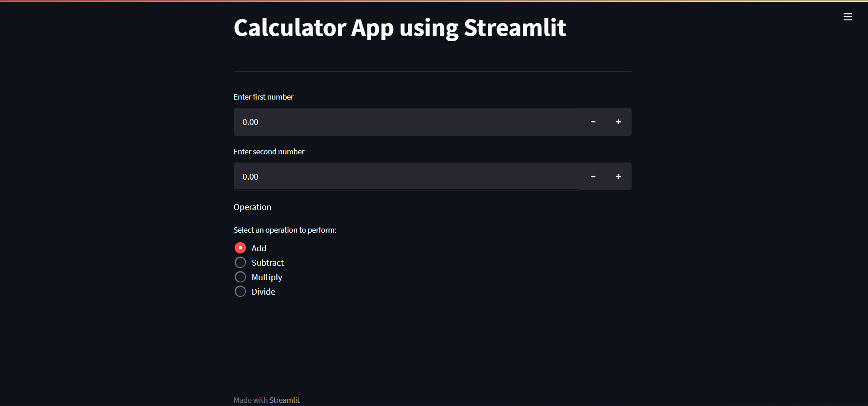Click the minus icon for second number

pyautogui.click(x=593, y=177)
